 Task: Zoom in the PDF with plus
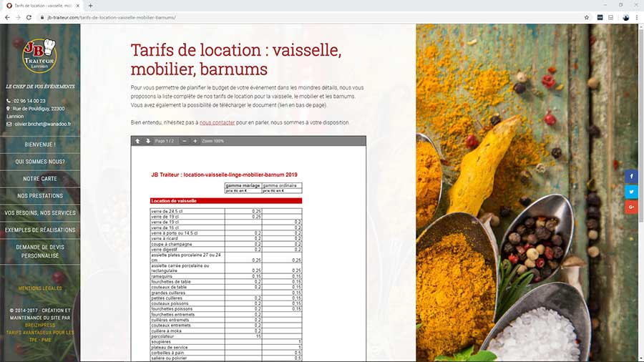pyautogui.click(x=195, y=141)
